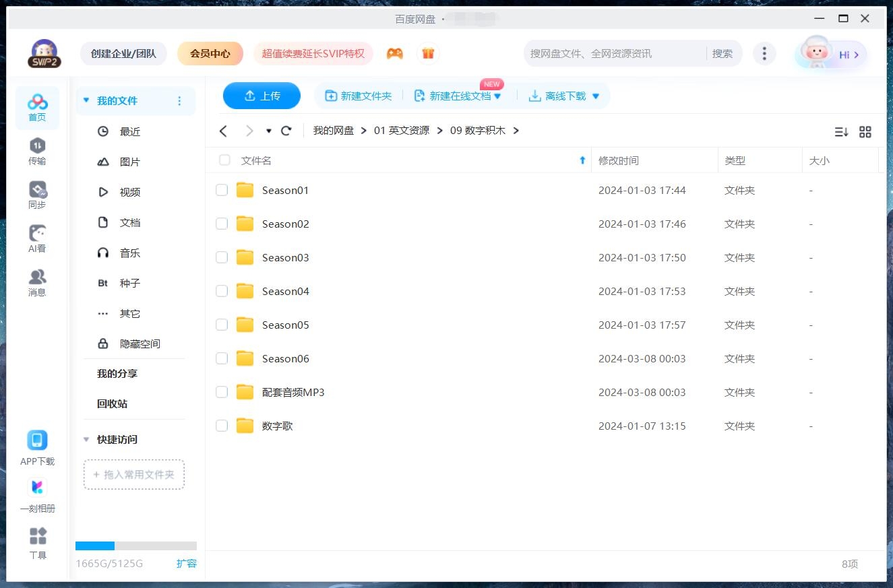Open the navigation history dropdown arrow

[x=269, y=131]
